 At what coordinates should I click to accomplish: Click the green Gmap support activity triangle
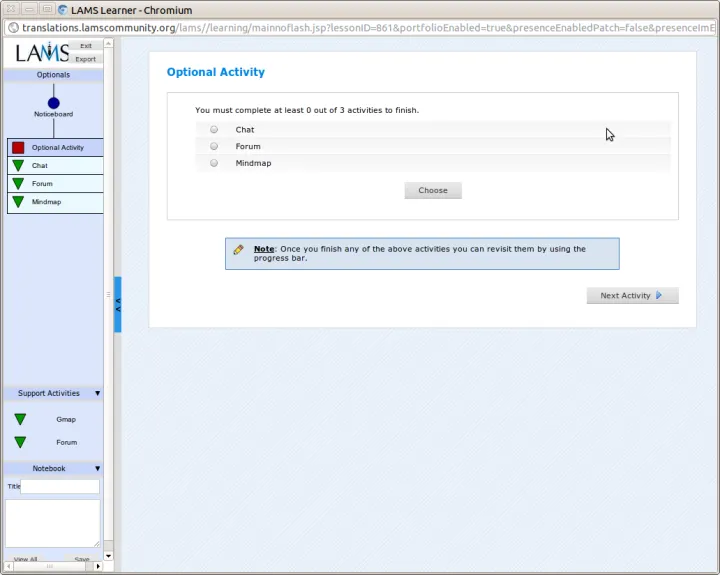tap(20, 420)
